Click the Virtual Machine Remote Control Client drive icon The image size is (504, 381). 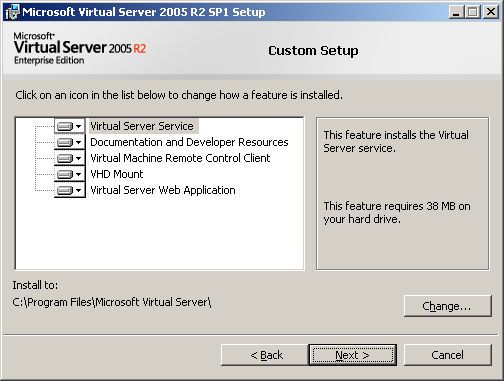tap(65, 158)
